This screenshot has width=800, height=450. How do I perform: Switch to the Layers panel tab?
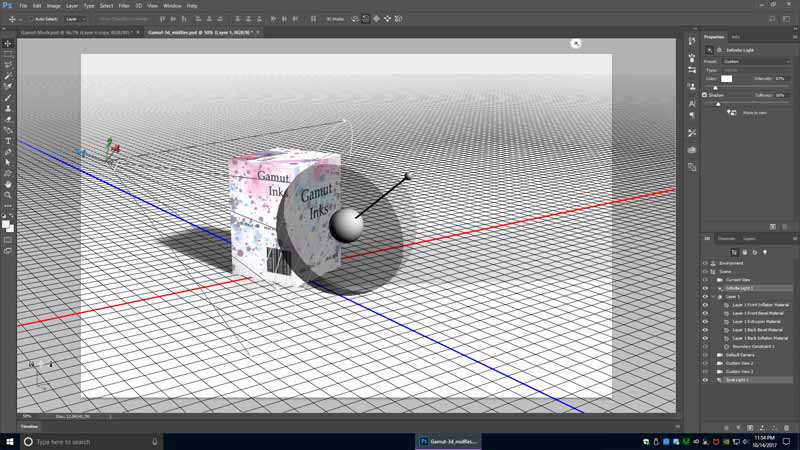point(749,238)
